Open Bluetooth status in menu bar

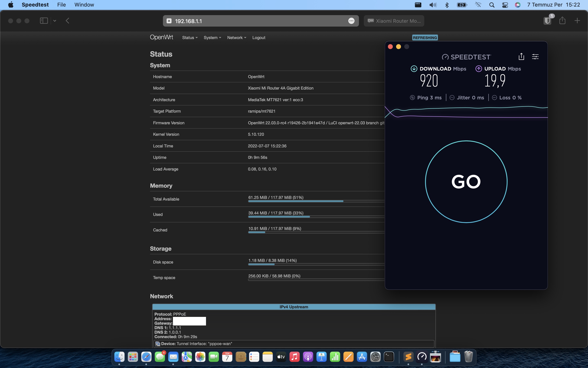[x=447, y=5]
